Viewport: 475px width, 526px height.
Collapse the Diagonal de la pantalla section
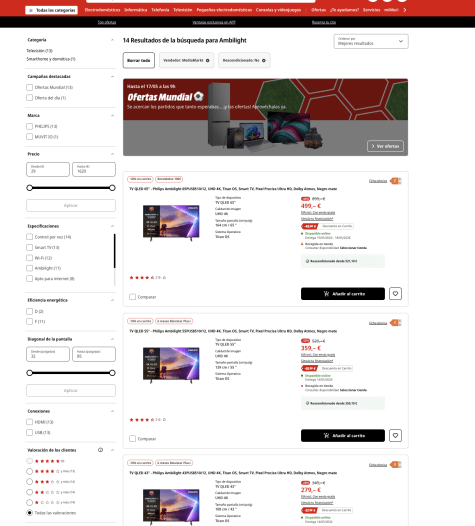point(112,339)
